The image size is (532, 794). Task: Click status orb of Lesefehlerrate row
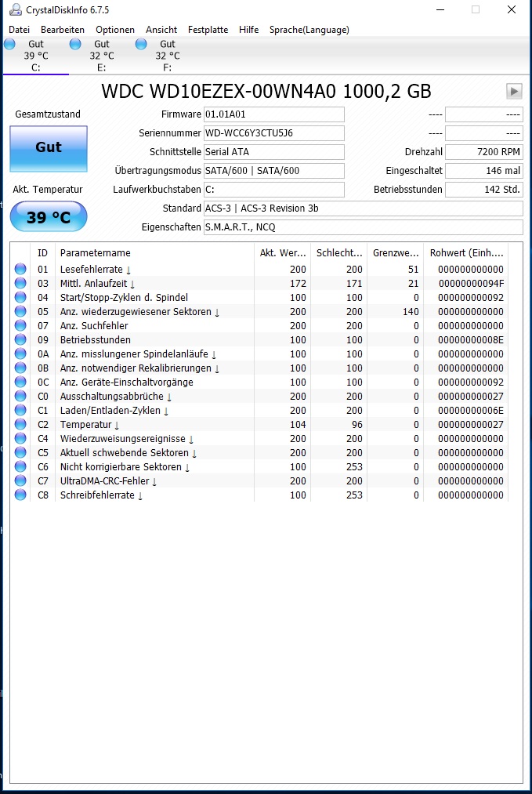point(20,269)
